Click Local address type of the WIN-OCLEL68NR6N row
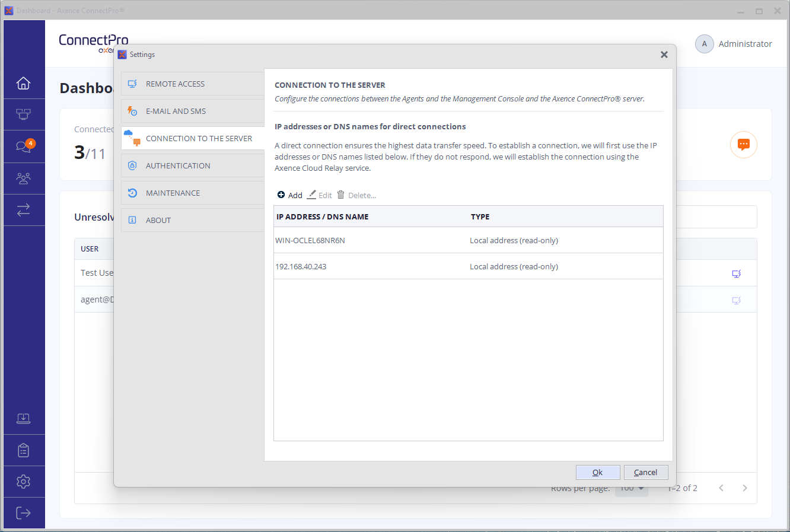790x532 pixels. 514,240
